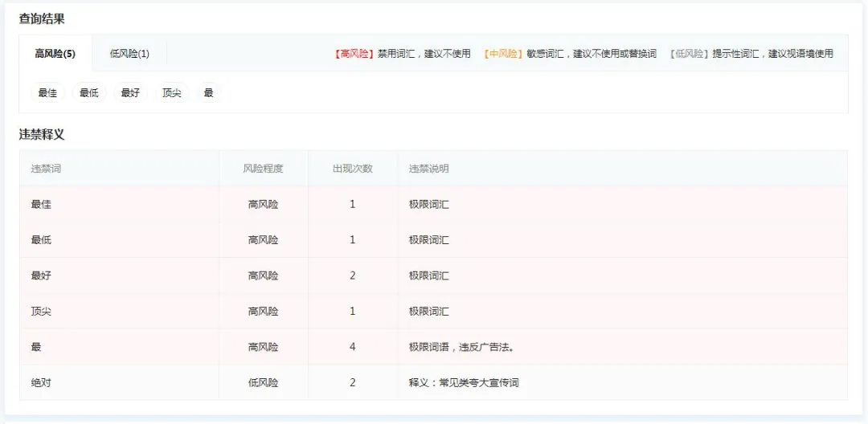Click 极限词汇 in the 顶尖 row
Screen dimensions: 868x424
click(429, 312)
